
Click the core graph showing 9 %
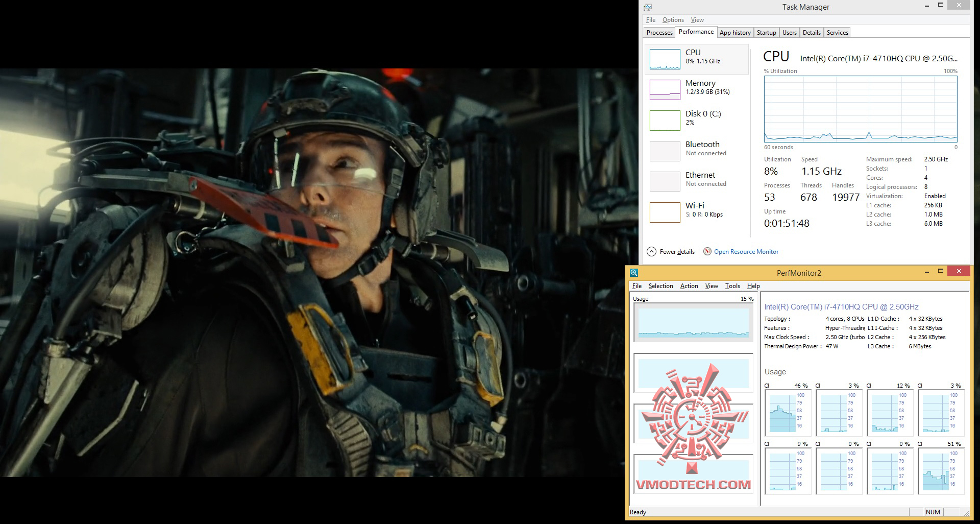point(788,471)
